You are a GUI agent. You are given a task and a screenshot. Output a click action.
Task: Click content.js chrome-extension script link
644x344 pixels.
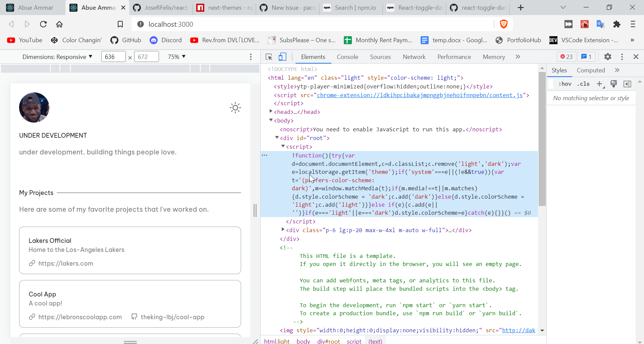(420, 95)
